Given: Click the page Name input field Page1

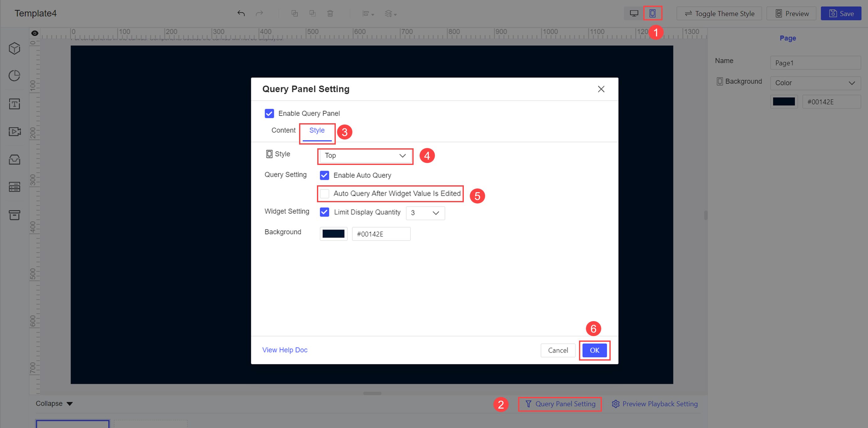Looking at the screenshot, I should pos(815,63).
